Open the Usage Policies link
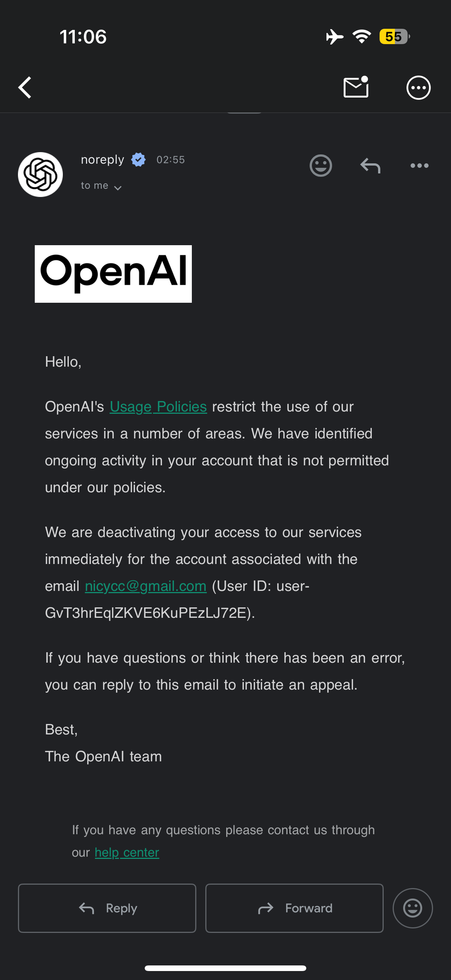Image resolution: width=451 pixels, height=980 pixels. (158, 407)
